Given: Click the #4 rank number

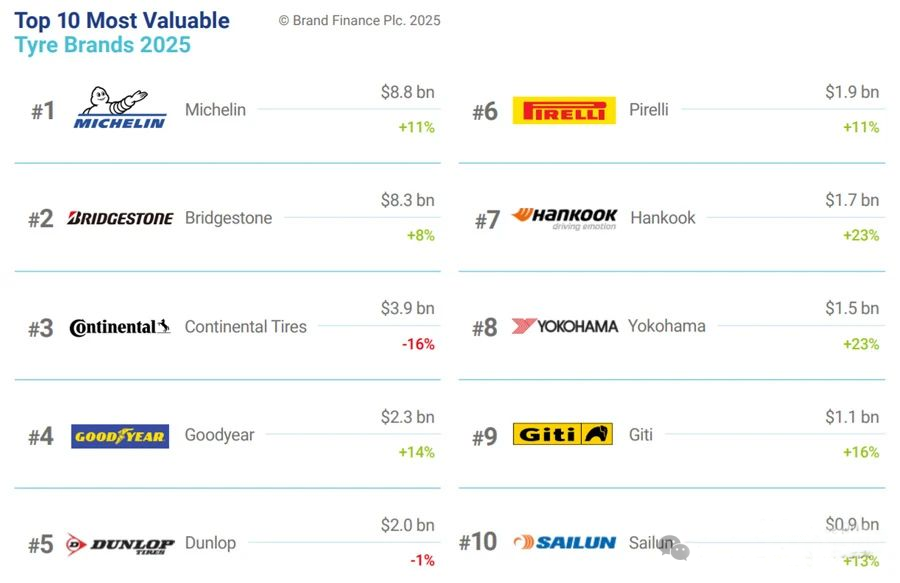Looking at the screenshot, I should (41, 437).
